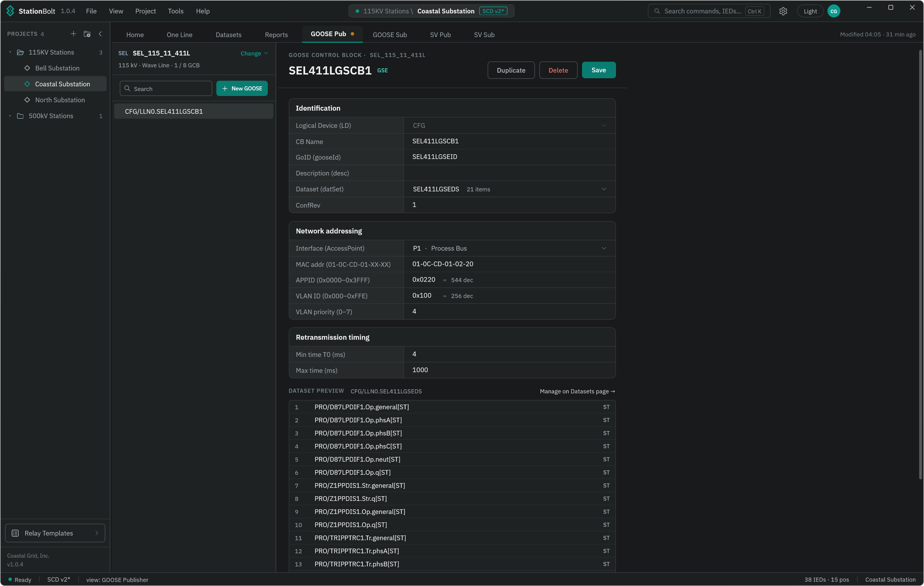Click the 500kV Stations folder icon
The height and width of the screenshot is (586, 924).
(x=20, y=116)
